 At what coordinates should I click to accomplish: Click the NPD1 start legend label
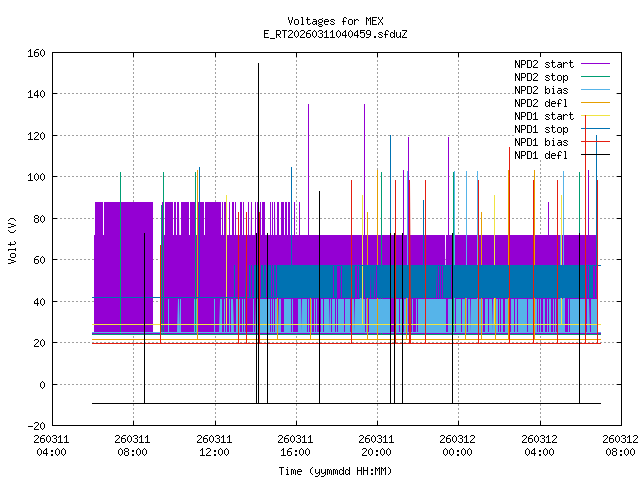tap(545, 116)
